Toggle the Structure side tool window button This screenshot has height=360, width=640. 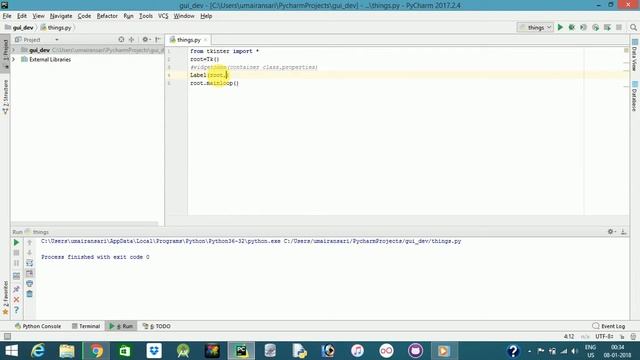click(5, 97)
